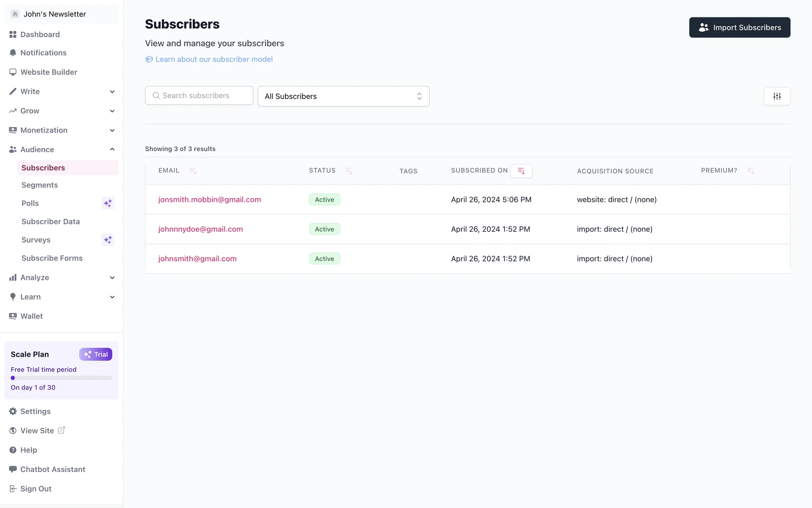This screenshot has height=508, width=812.
Task: Open subscriber jonsmith.mobbin@gmail.com
Action: pyautogui.click(x=209, y=200)
